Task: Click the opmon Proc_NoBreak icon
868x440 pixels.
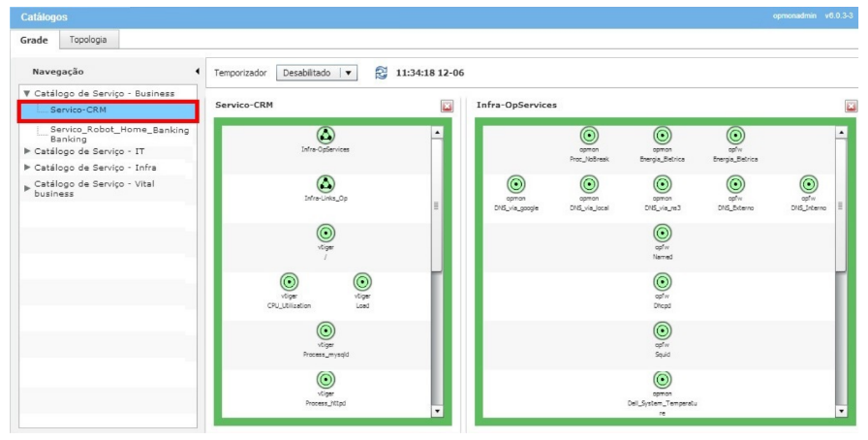Action: click(x=589, y=136)
